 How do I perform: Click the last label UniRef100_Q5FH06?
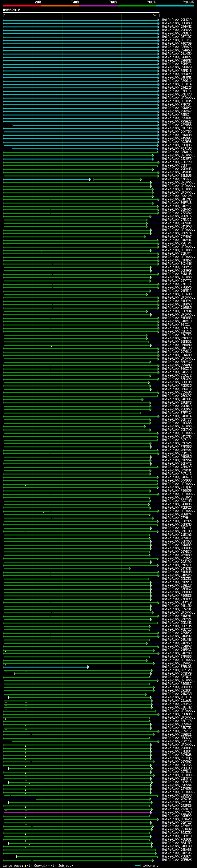click(177, 860)
